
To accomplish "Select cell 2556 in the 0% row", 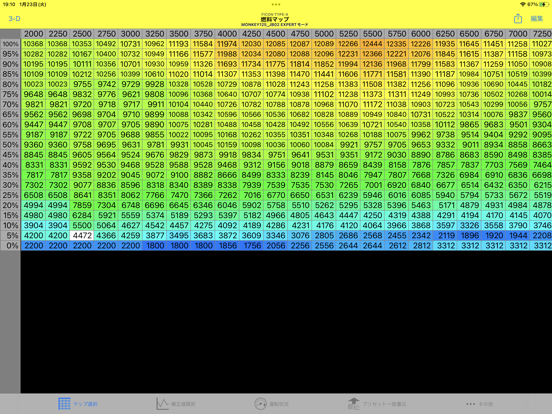I will click(x=324, y=246).
